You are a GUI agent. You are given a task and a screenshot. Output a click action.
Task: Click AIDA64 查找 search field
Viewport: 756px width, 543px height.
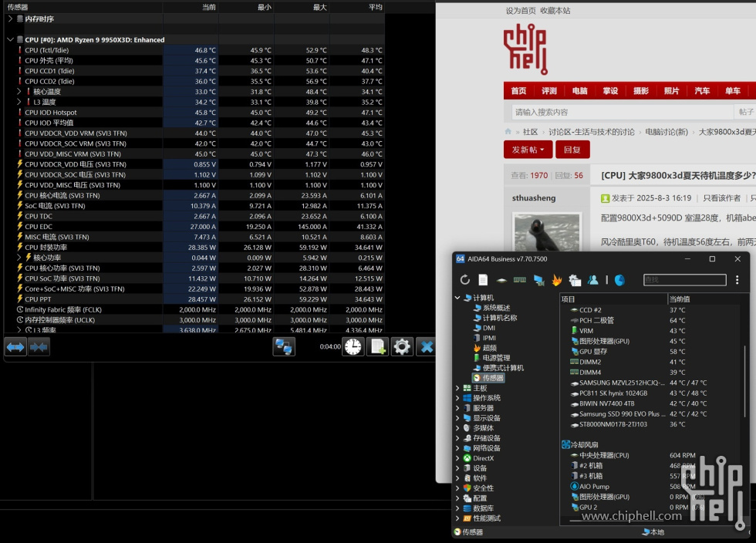click(685, 280)
